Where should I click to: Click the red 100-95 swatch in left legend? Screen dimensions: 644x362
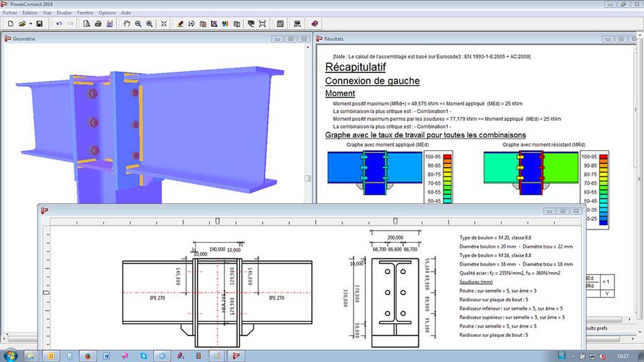coord(447,156)
